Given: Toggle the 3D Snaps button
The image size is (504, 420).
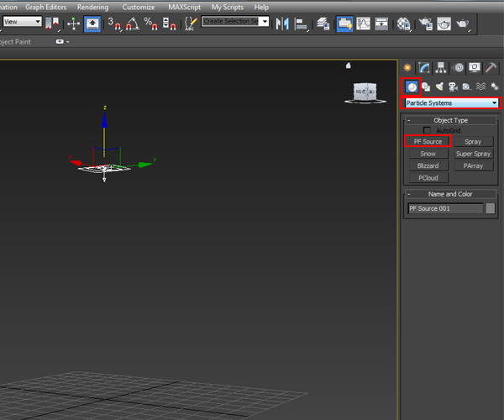Looking at the screenshot, I should [x=114, y=24].
